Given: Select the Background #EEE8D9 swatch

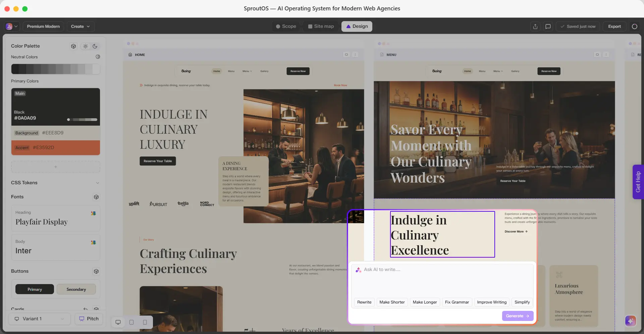Looking at the screenshot, I should tap(56, 133).
